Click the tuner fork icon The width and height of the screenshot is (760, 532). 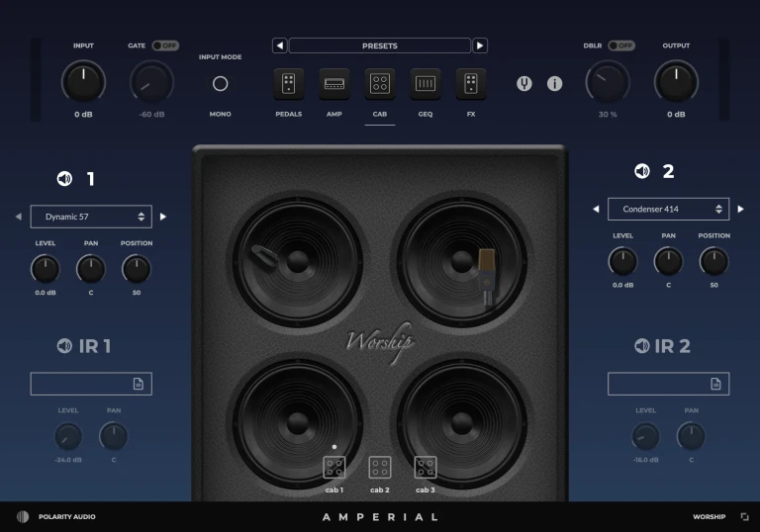[524, 84]
